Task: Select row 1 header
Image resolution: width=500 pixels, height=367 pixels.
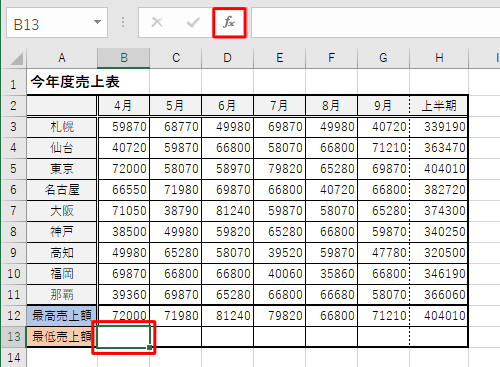Action: point(13,82)
